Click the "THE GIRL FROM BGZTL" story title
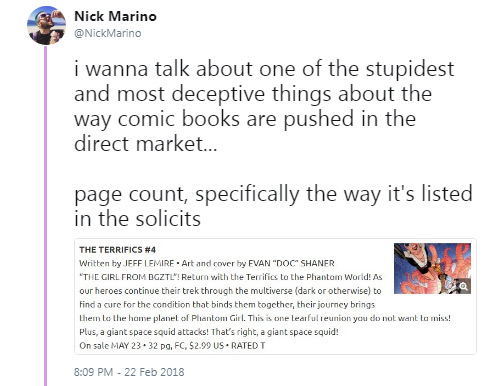Screen dimensions: 500x386 click(128, 277)
